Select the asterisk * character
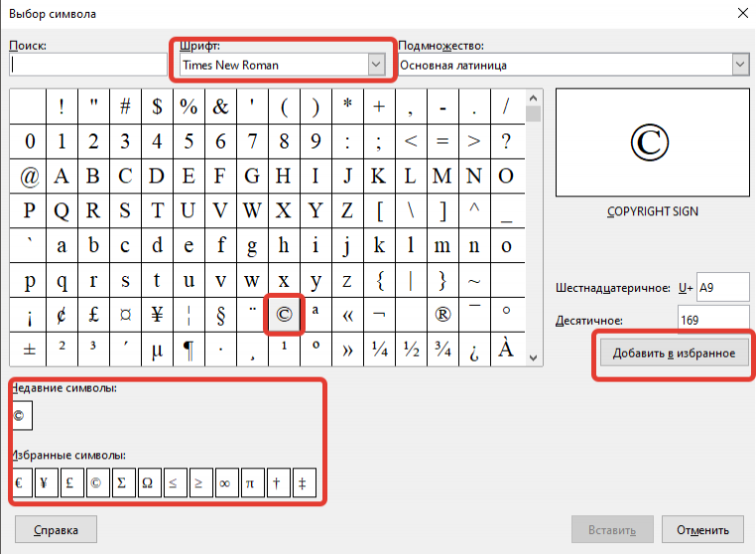This screenshot has height=554, width=756. click(347, 106)
